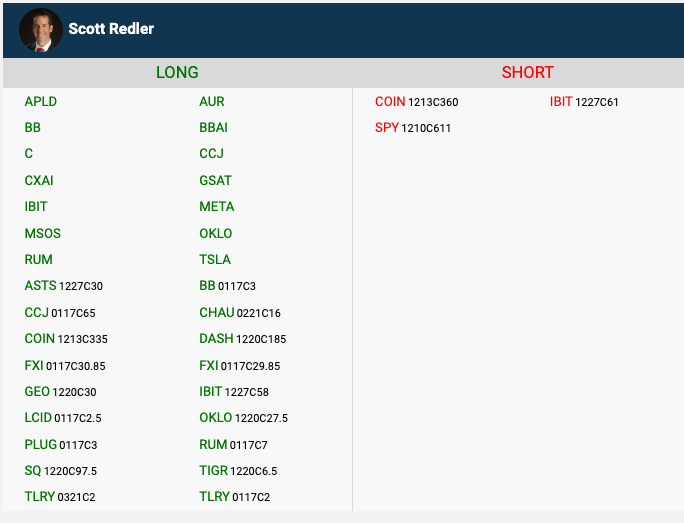Click the TSLA ticker
Viewport: 684px width, 523px height.
click(x=215, y=260)
